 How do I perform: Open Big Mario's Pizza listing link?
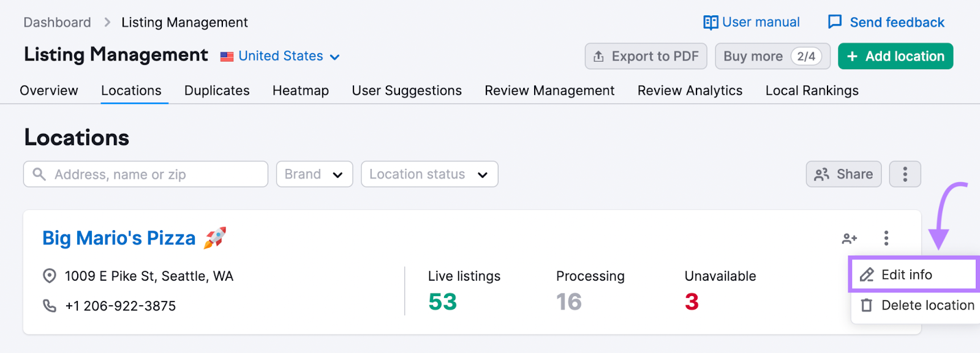[119, 238]
